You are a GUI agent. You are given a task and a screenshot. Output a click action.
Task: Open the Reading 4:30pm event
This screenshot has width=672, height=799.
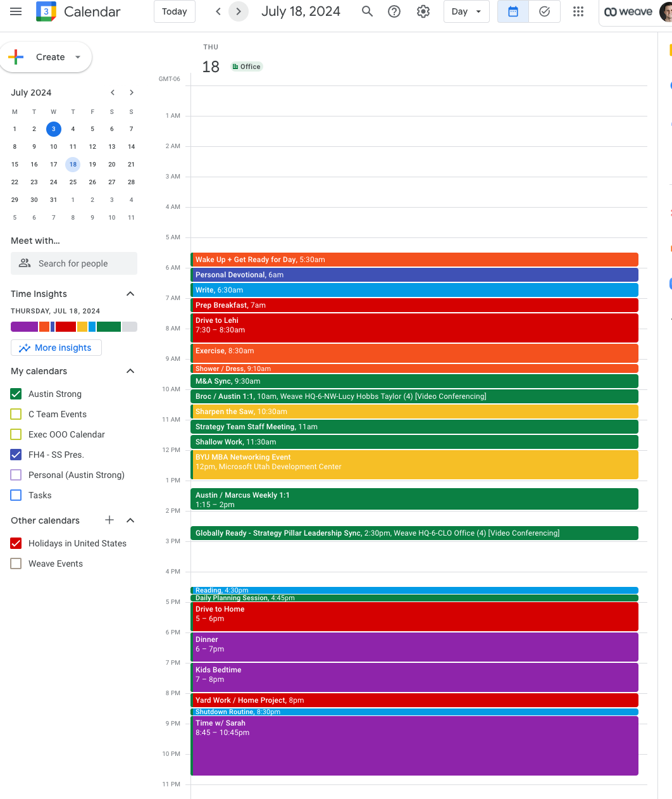(414, 590)
